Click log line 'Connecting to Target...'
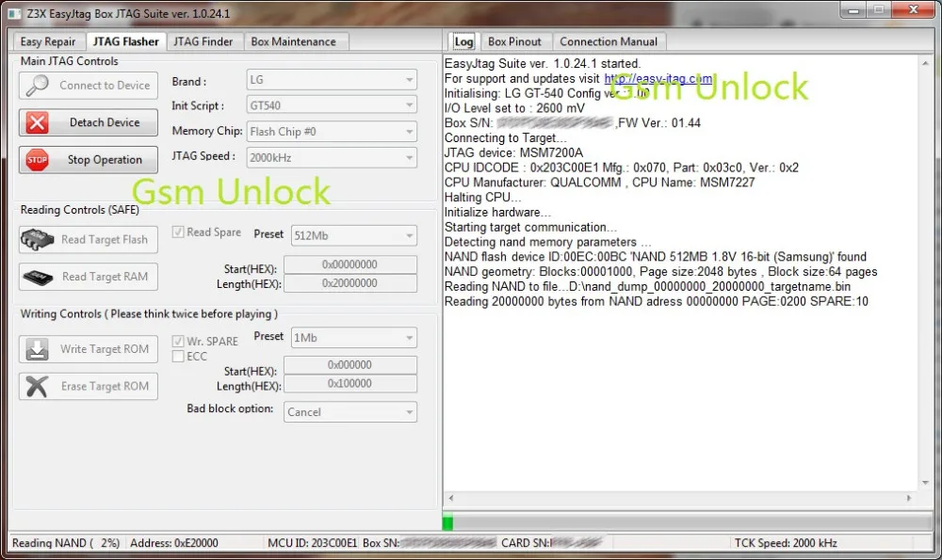The image size is (942, 560). click(505, 138)
